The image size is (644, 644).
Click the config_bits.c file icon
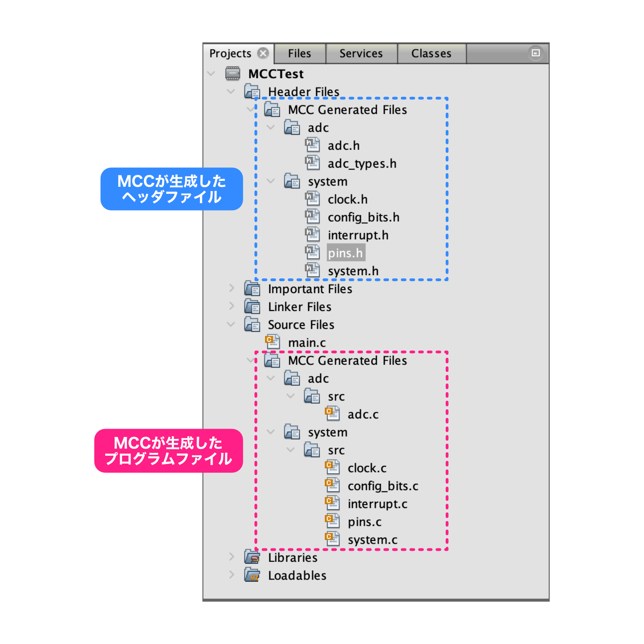[332, 485]
